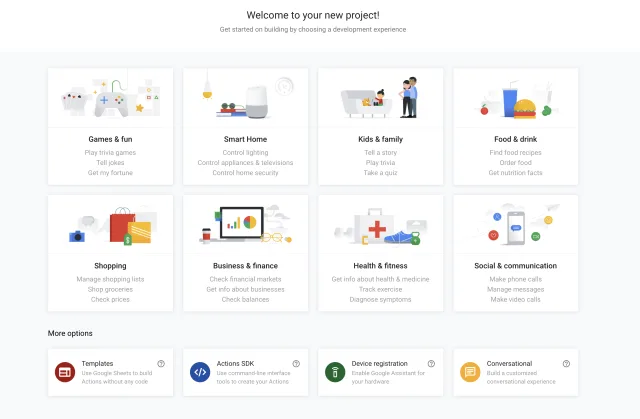The height and width of the screenshot is (419, 640).
Task: Choose the Kids & family title
Action: [380, 139]
